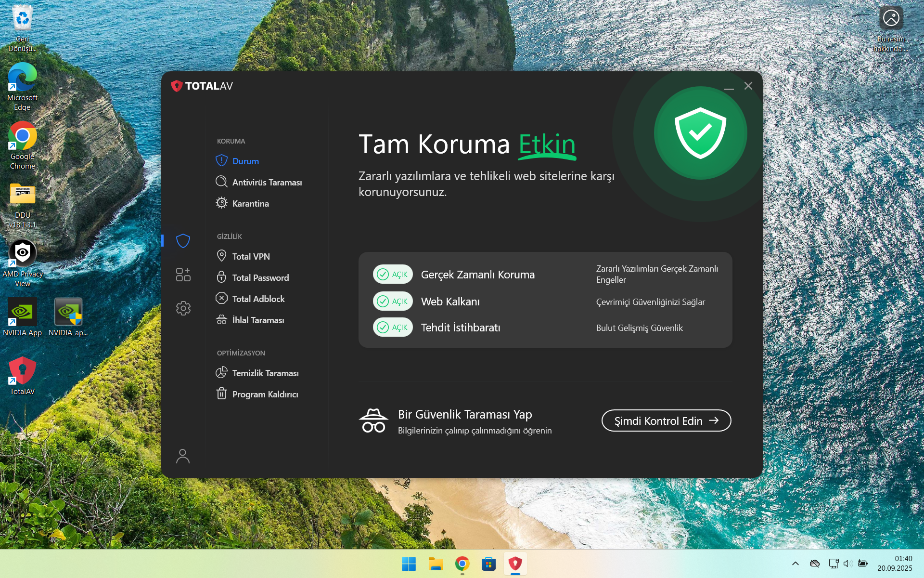
Task: Click the spy icon beside İhlal Taraması
Action: point(221,319)
